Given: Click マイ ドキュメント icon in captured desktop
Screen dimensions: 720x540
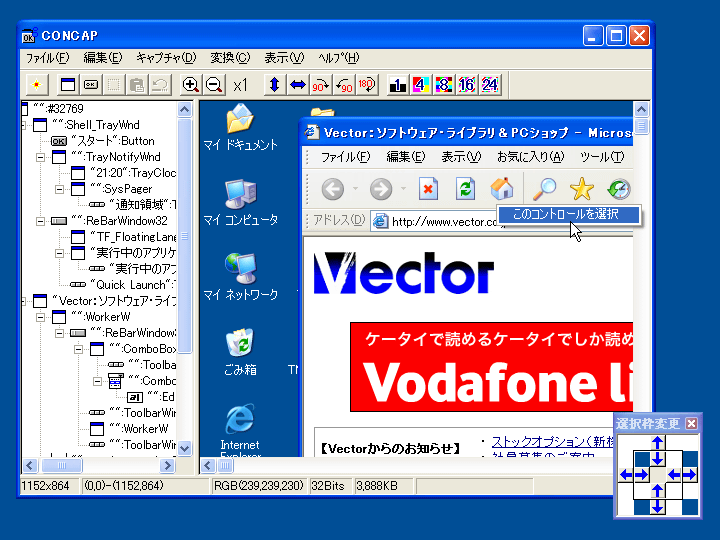Looking at the screenshot, I should tap(240, 128).
